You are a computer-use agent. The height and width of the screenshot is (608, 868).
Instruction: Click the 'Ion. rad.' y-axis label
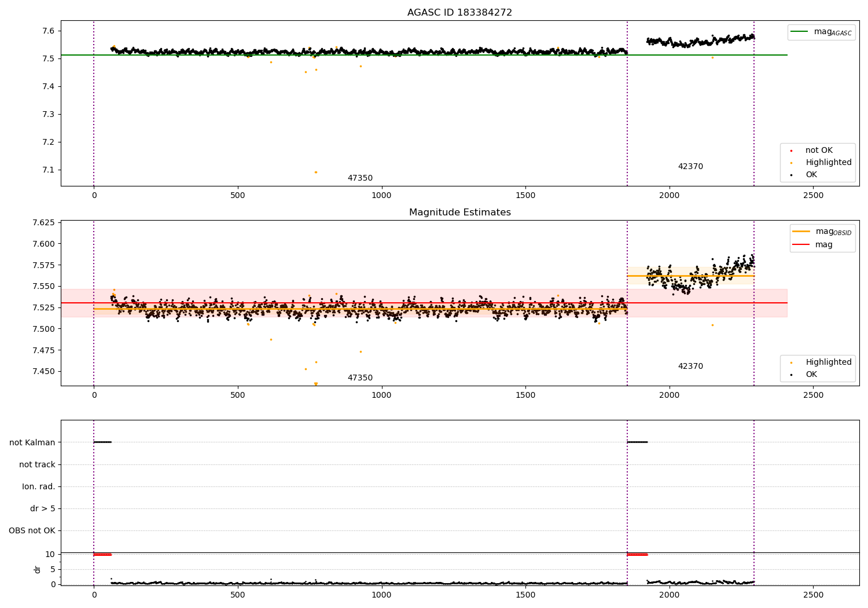tap(39, 486)
